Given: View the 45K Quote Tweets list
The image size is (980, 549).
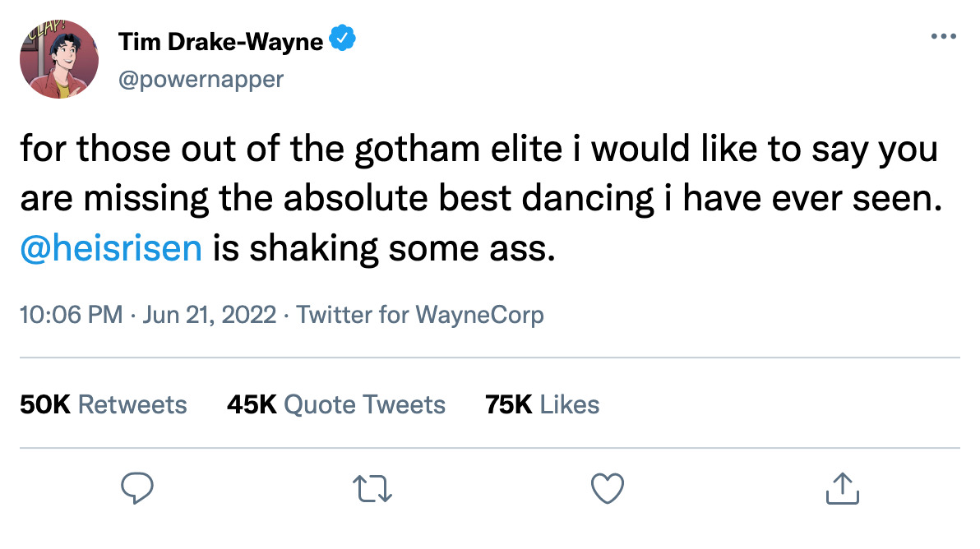Looking at the screenshot, I should (x=335, y=404).
